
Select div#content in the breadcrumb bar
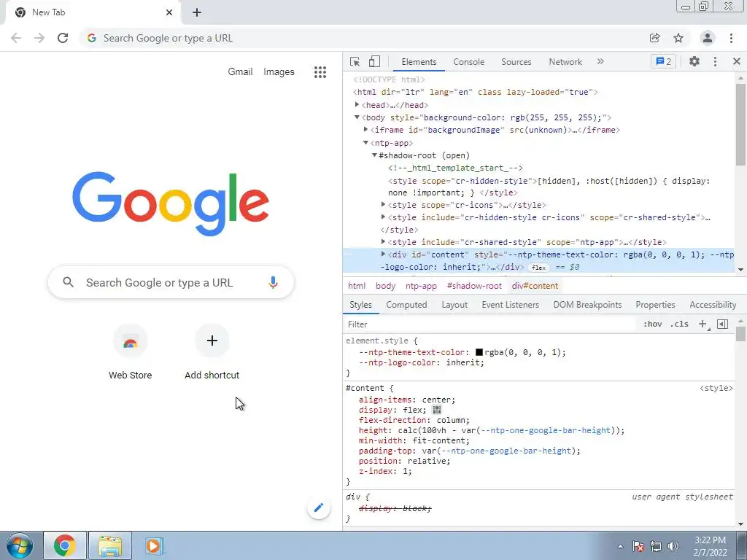point(535,286)
